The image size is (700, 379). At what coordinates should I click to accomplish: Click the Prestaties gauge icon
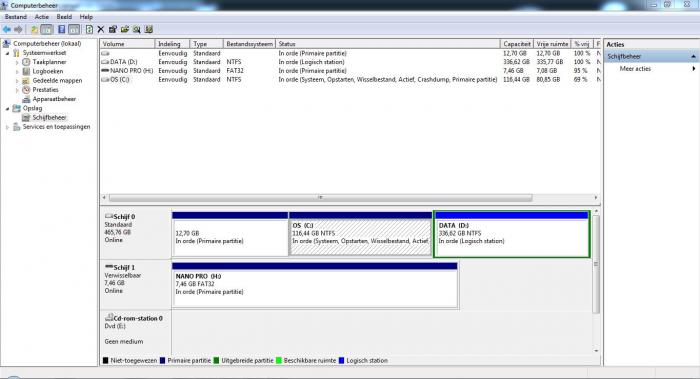(x=26, y=90)
